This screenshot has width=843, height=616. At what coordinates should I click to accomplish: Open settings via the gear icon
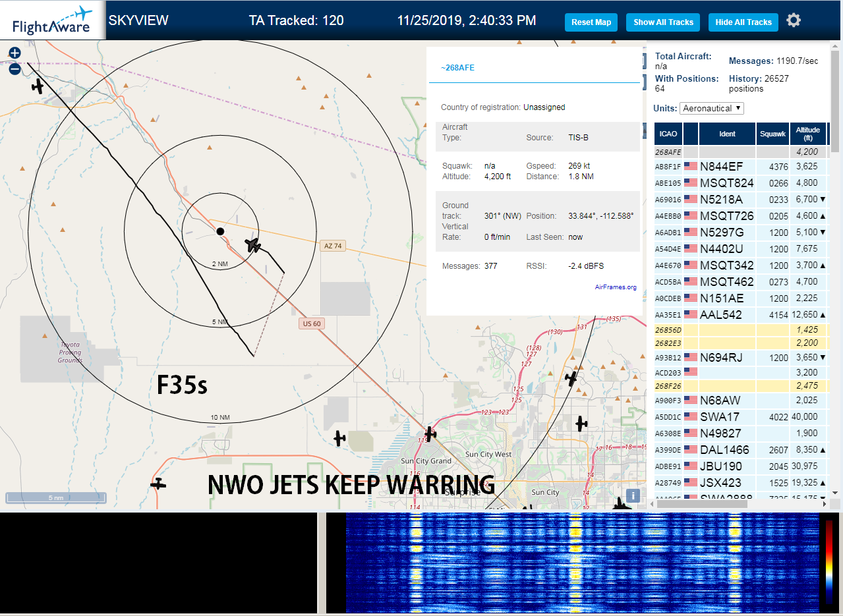click(x=794, y=20)
